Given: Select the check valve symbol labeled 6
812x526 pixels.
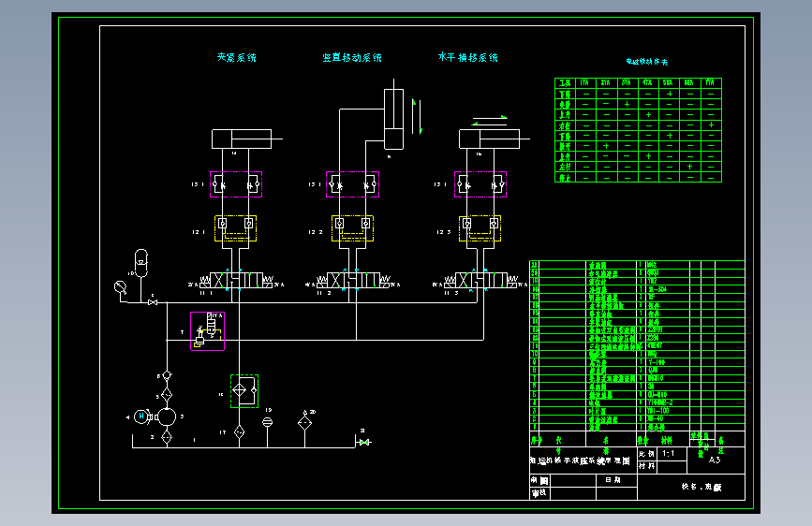Looking at the screenshot, I should pos(166,375).
